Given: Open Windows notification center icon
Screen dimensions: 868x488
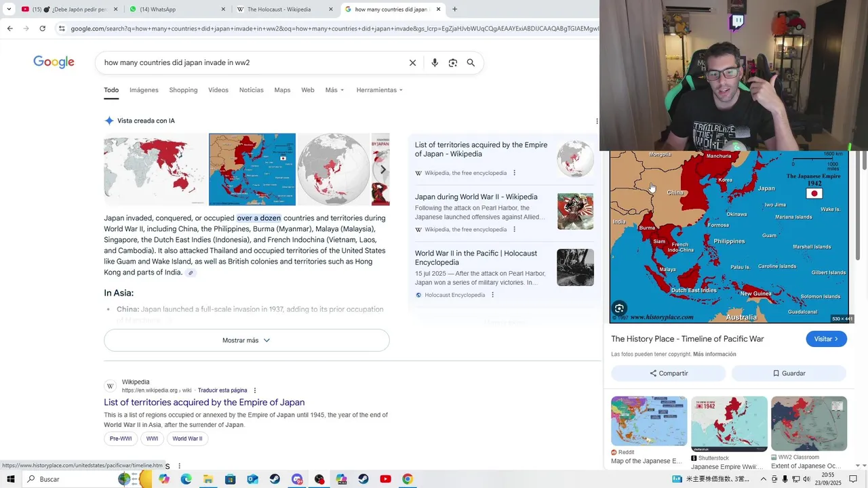Looking at the screenshot, I should point(853,479).
